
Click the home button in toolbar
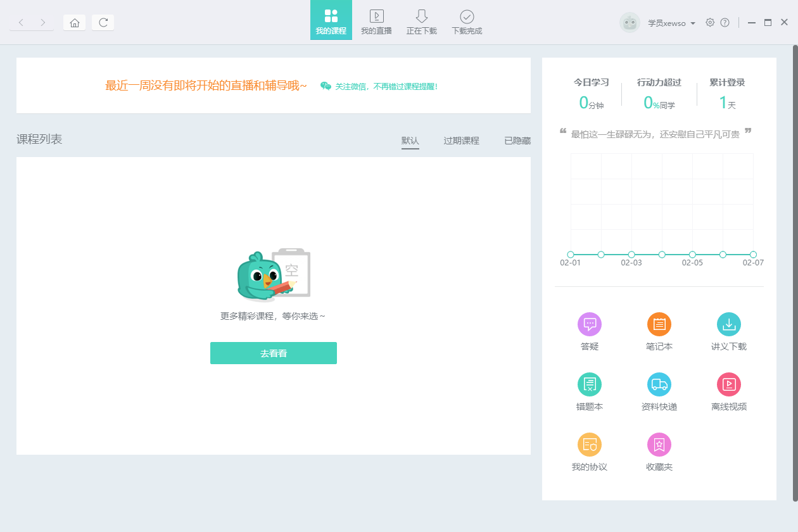coord(75,23)
